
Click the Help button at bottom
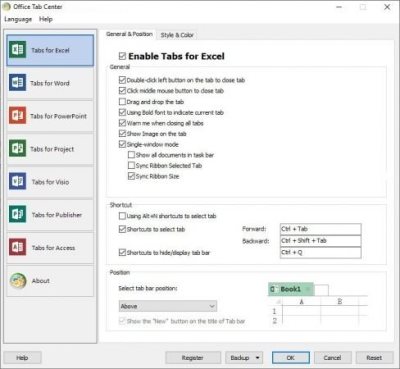22,358
